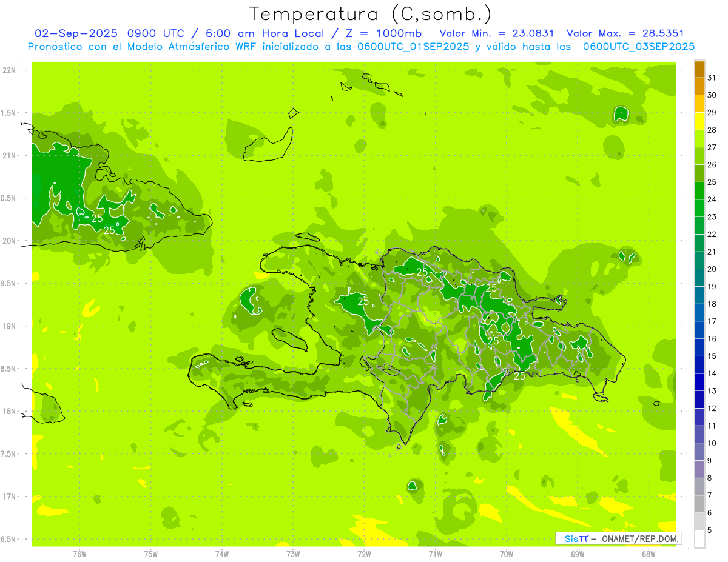Click the 71W longitude axis label

tap(435, 554)
